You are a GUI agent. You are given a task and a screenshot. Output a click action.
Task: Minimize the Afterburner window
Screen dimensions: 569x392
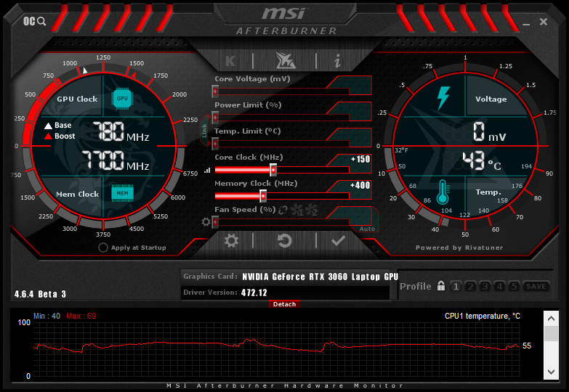(526, 24)
